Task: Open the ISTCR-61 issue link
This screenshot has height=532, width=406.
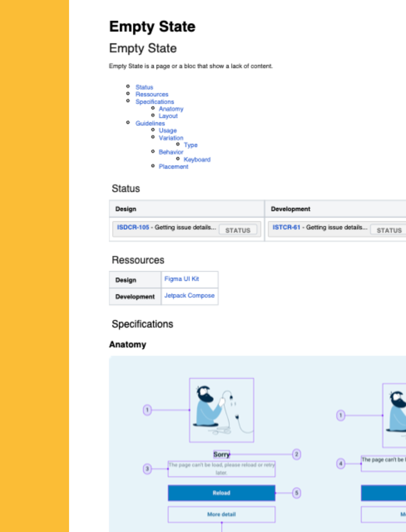Action: coord(286,227)
